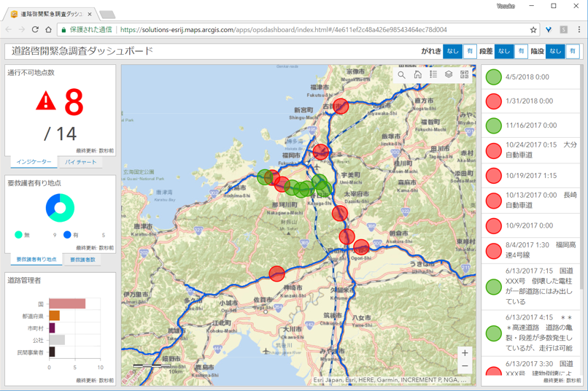
Task: Click the donut chart in 要救護者有り地点
Action: [60, 208]
